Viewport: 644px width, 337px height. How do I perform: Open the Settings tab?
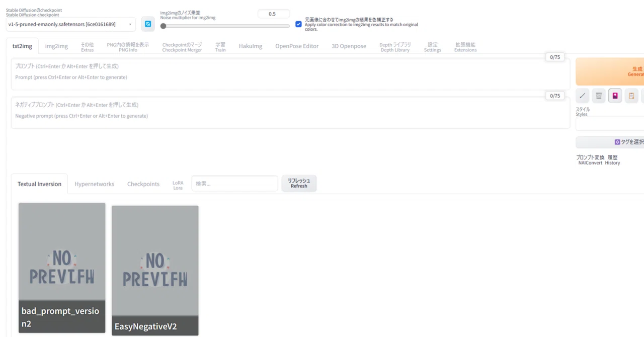[433, 47]
